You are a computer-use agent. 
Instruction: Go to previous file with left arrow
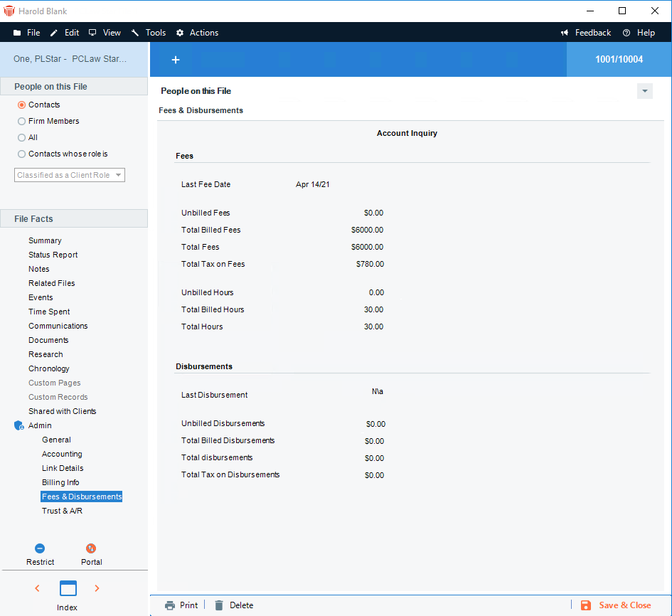point(38,588)
